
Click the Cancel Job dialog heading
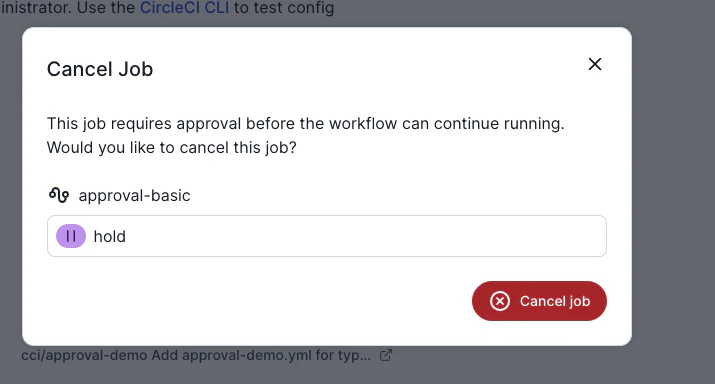point(100,69)
